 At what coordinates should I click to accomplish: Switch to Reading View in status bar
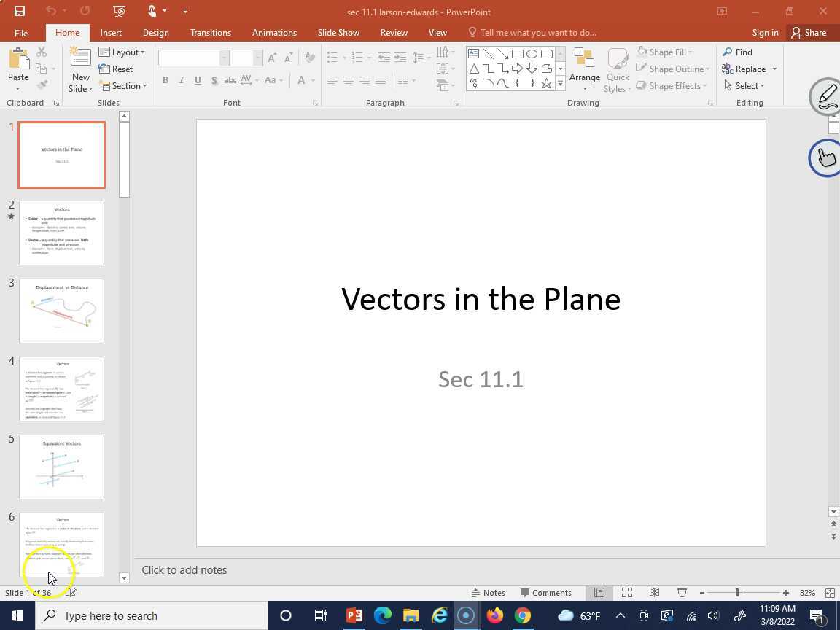point(654,593)
